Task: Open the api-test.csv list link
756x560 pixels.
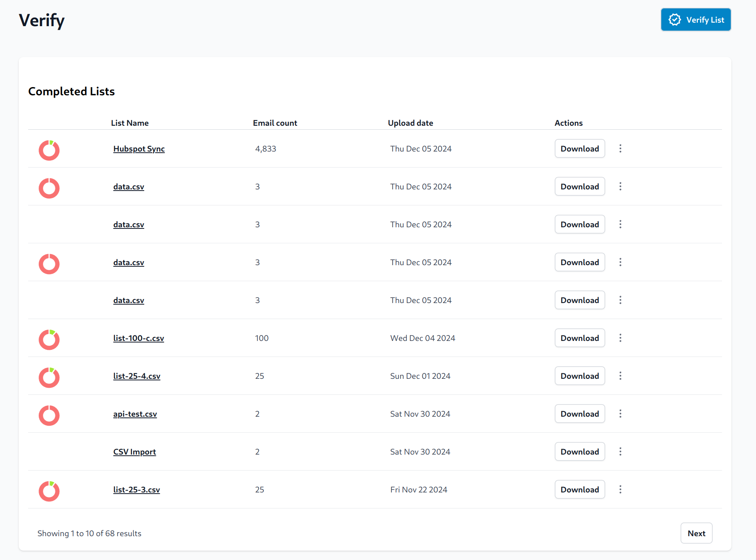Action: coord(135,414)
